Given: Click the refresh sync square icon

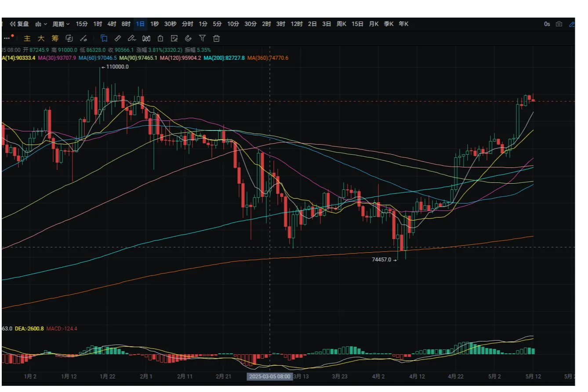Looking at the screenshot, I should (x=69, y=38).
